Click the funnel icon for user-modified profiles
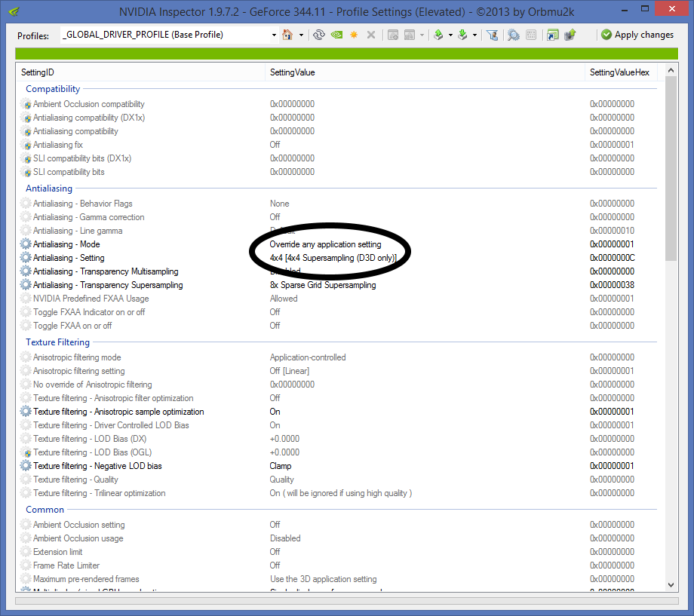 pyautogui.click(x=492, y=35)
